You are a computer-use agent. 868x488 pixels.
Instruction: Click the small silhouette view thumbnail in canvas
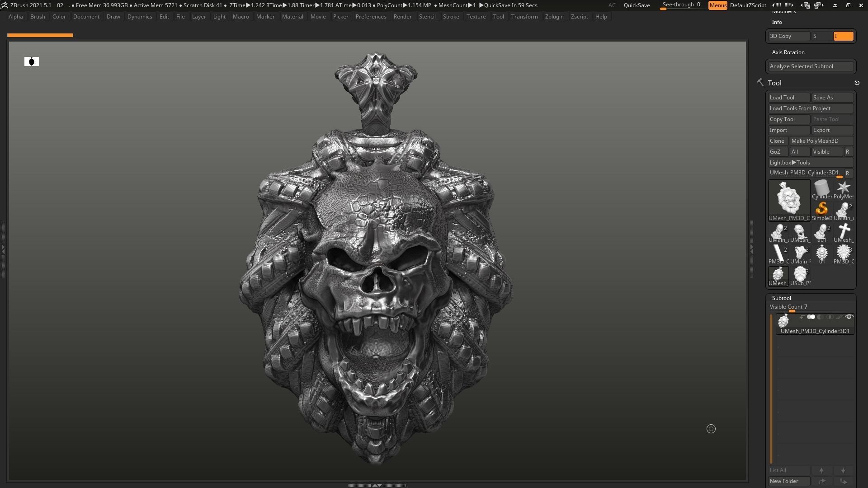pyautogui.click(x=32, y=61)
